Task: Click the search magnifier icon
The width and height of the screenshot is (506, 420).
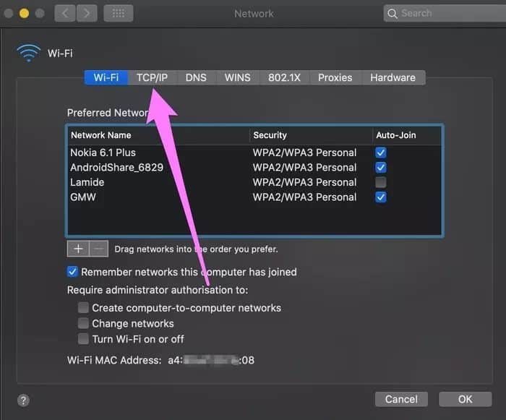Action: pos(392,14)
